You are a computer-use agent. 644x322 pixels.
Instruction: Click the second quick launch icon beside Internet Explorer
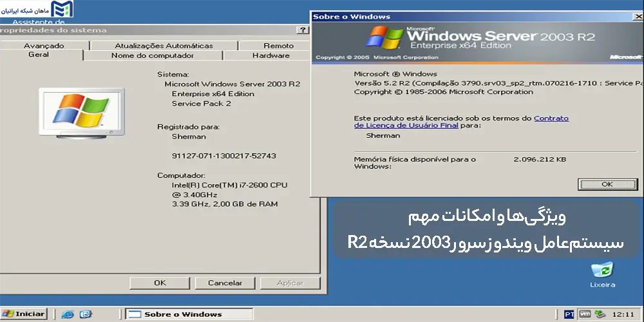(x=86, y=314)
